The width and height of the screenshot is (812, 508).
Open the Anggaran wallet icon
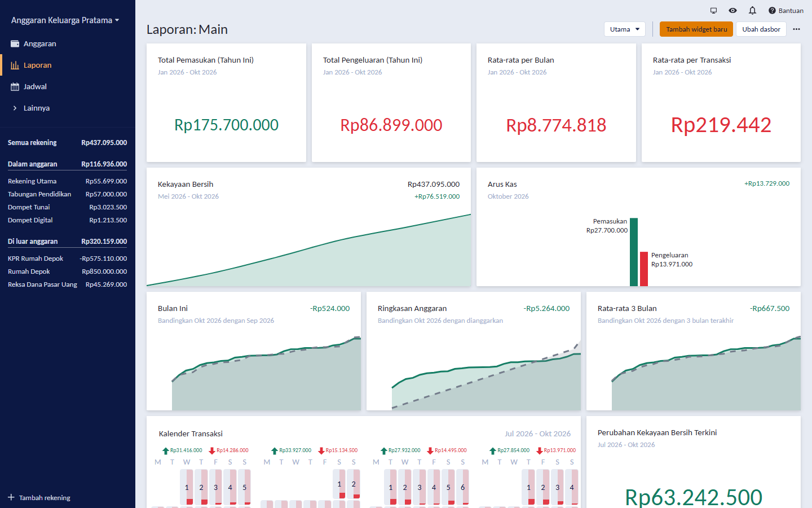(x=15, y=43)
